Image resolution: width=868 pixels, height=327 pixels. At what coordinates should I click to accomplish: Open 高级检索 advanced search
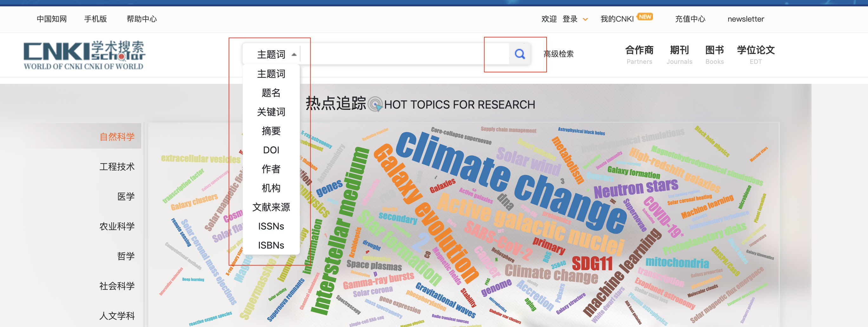point(558,54)
